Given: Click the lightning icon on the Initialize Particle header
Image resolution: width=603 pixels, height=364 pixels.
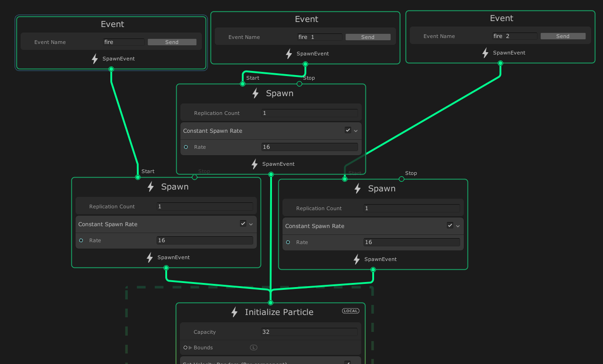Looking at the screenshot, I should (x=234, y=312).
